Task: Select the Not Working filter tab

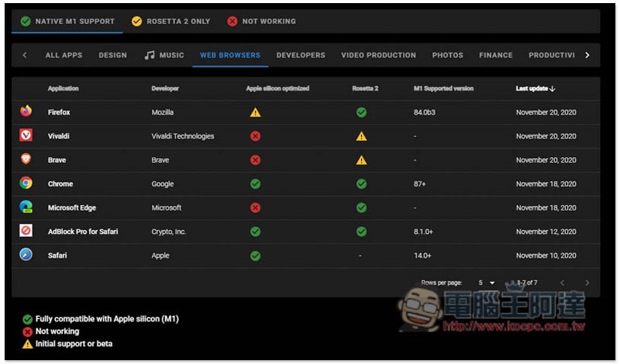Action: [262, 22]
